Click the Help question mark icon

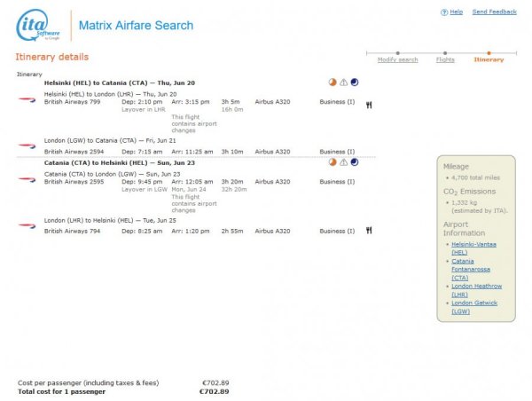pyautogui.click(x=444, y=12)
